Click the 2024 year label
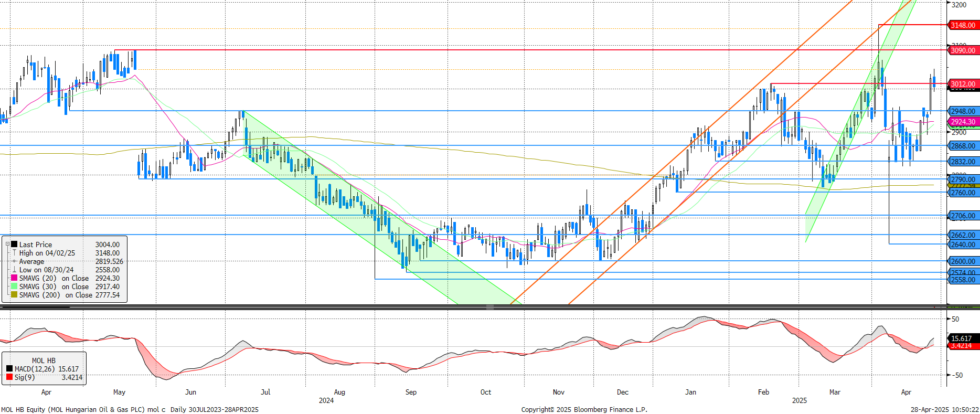Image resolution: width=980 pixels, height=414 pixels. [326, 400]
